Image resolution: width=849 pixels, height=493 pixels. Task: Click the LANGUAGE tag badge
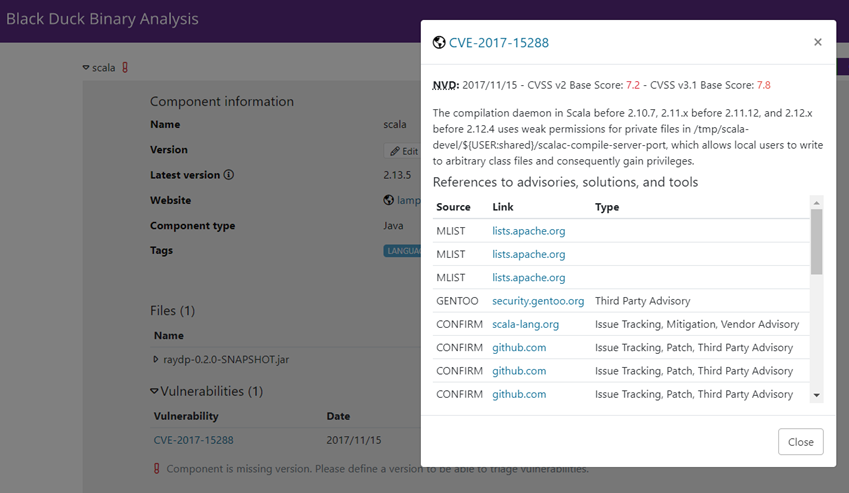(x=403, y=251)
